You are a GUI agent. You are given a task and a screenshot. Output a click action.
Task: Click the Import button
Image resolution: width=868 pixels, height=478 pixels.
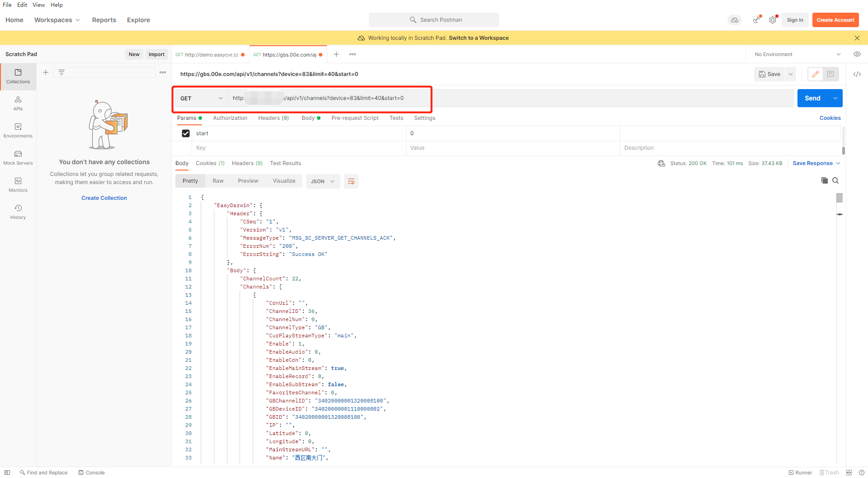(156, 54)
